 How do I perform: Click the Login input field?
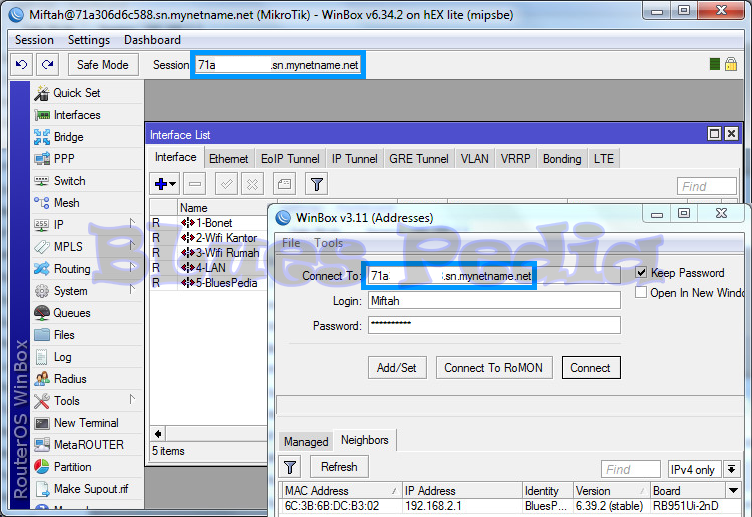494,301
